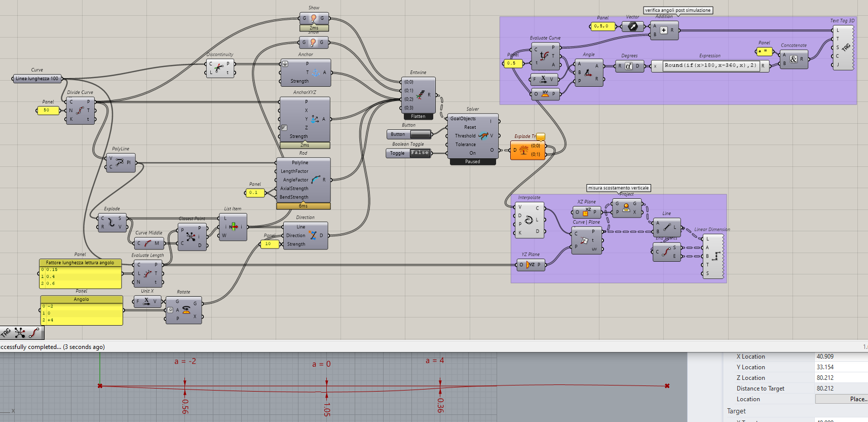Click the TAG icon in canvas toolbar
The height and width of the screenshot is (422, 868).
pyautogui.click(x=6, y=333)
